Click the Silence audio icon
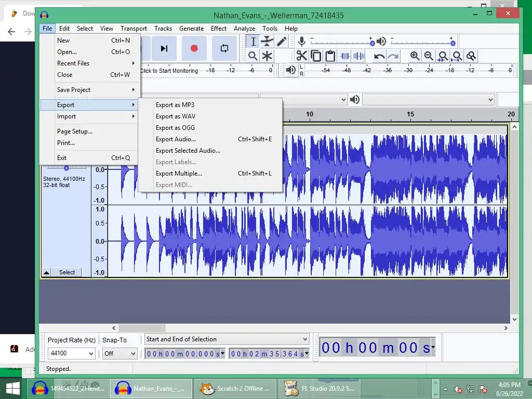The image size is (532, 399). click(x=359, y=56)
